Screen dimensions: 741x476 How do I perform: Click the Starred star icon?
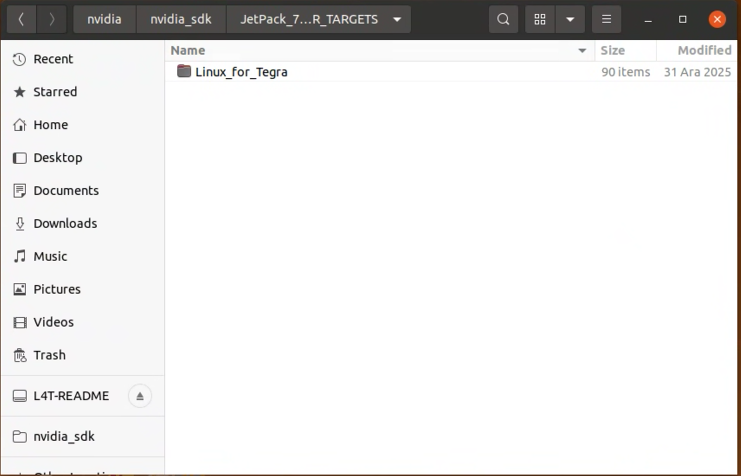[19, 92]
